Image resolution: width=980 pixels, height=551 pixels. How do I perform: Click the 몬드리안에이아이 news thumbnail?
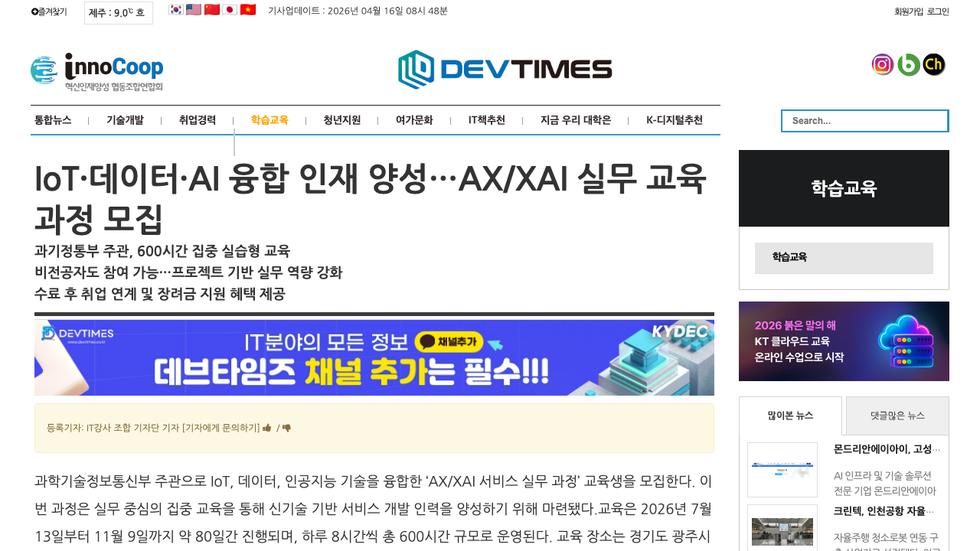[x=782, y=470]
